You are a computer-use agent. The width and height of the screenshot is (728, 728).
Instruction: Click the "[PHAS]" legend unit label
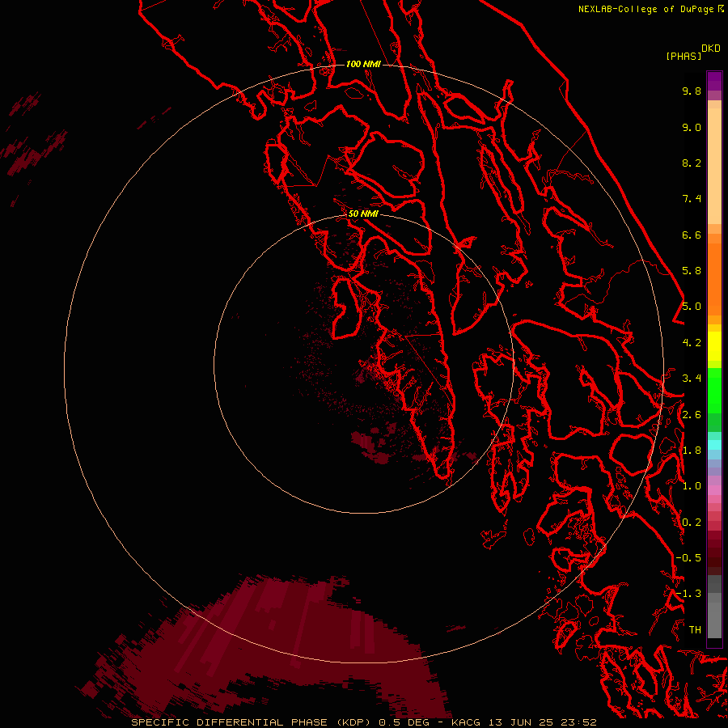point(684,56)
